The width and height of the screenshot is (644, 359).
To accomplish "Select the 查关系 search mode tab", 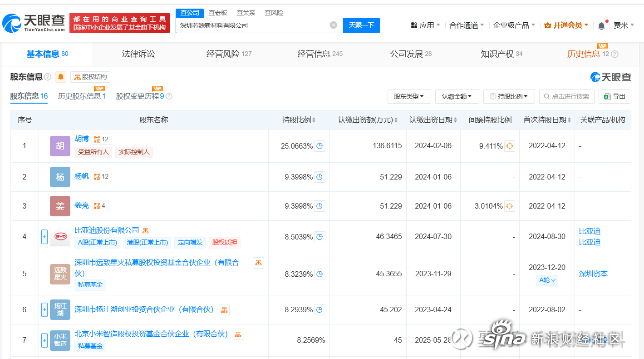I will (246, 13).
